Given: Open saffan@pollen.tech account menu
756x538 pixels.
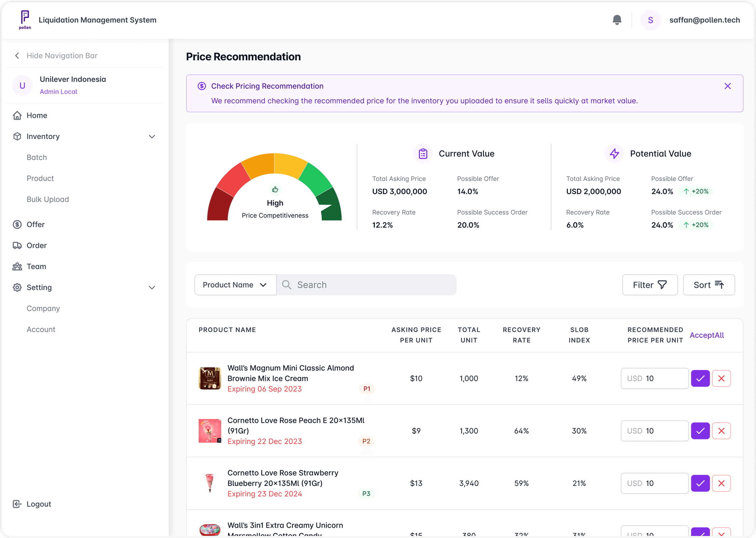Looking at the screenshot, I should (x=704, y=20).
